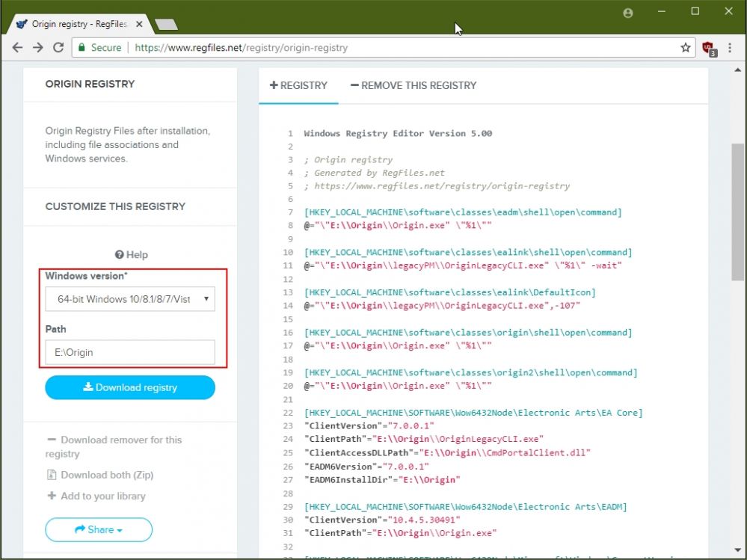Image resolution: width=747 pixels, height=560 pixels.
Task: Click the browser back arrow
Action: pyautogui.click(x=17, y=47)
